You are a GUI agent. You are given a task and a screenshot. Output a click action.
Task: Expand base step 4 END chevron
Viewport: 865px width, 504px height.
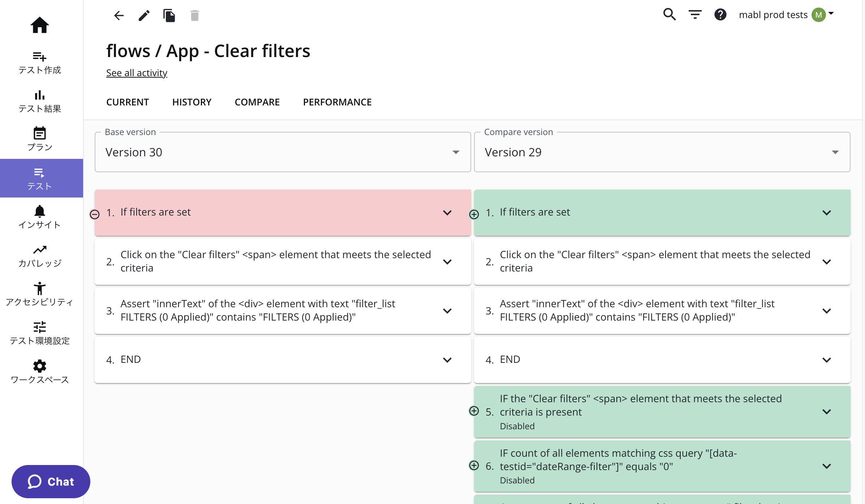pos(447,360)
